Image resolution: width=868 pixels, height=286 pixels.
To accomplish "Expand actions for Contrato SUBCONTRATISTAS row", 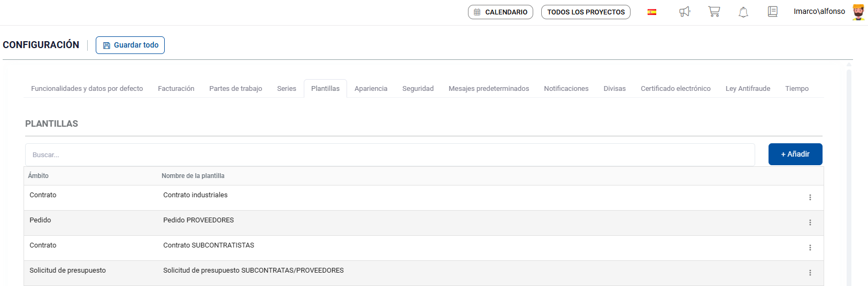I will point(810,248).
